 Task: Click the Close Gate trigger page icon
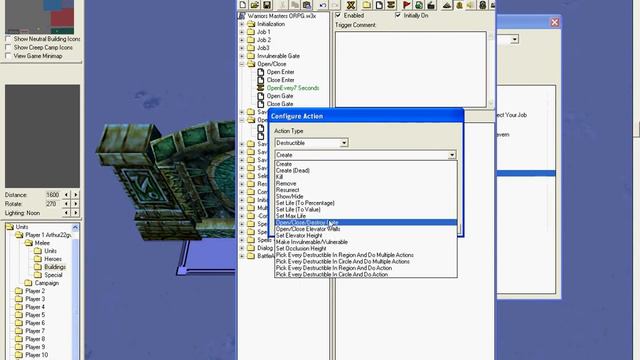[260, 104]
